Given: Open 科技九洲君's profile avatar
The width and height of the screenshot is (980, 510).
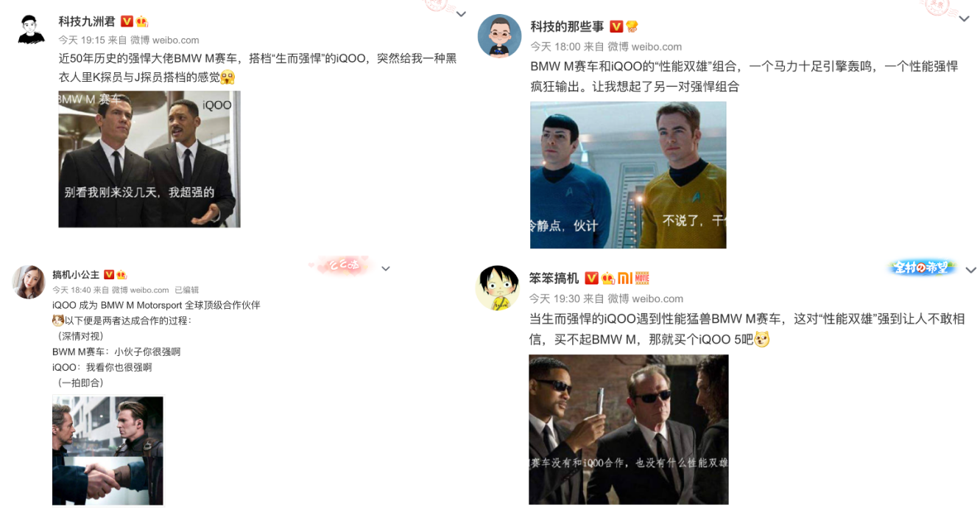Looking at the screenshot, I should [30, 29].
